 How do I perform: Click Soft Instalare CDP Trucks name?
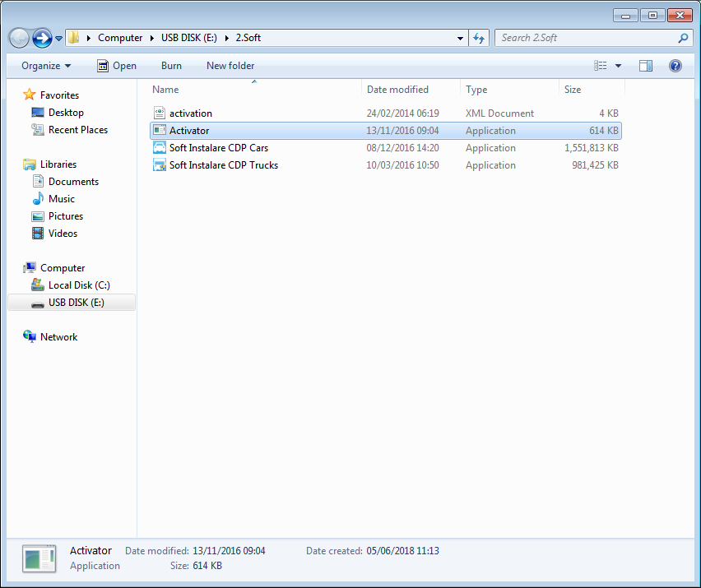[224, 165]
